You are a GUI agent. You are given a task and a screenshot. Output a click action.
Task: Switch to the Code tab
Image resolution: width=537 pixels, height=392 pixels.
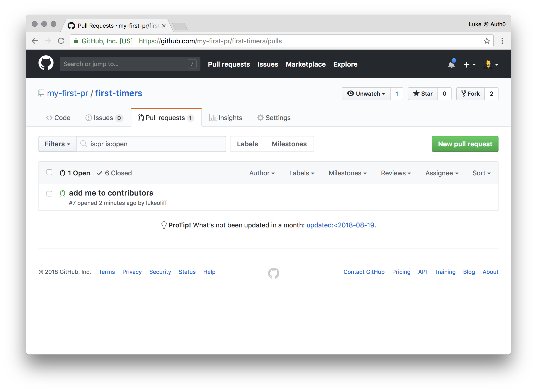point(58,118)
